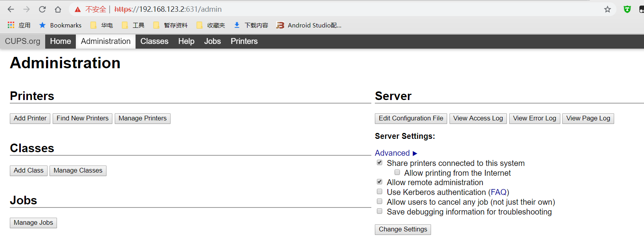This screenshot has height=242, width=644.
Task: Select the Administration tab
Action: (x=106, y=41)
